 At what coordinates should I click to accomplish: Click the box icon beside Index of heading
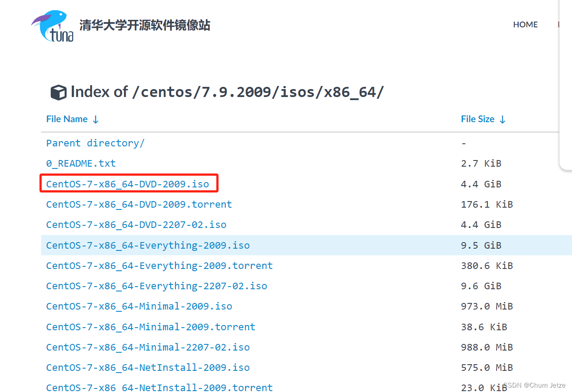click(59, 92)
